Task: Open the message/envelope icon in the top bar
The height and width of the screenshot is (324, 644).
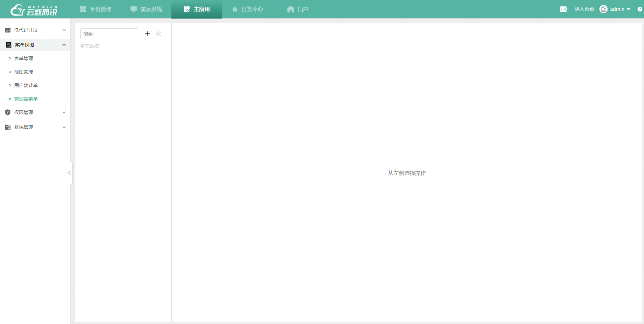Action: point(563,9)
